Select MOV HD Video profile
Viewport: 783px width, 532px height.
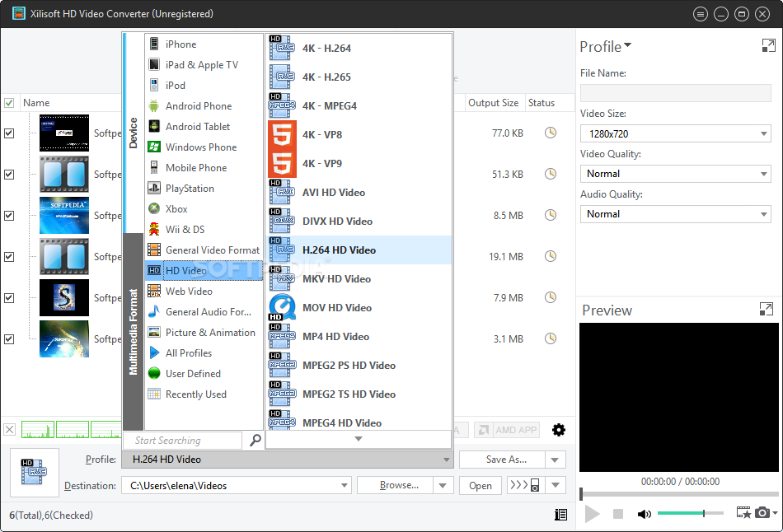[359, 308]
